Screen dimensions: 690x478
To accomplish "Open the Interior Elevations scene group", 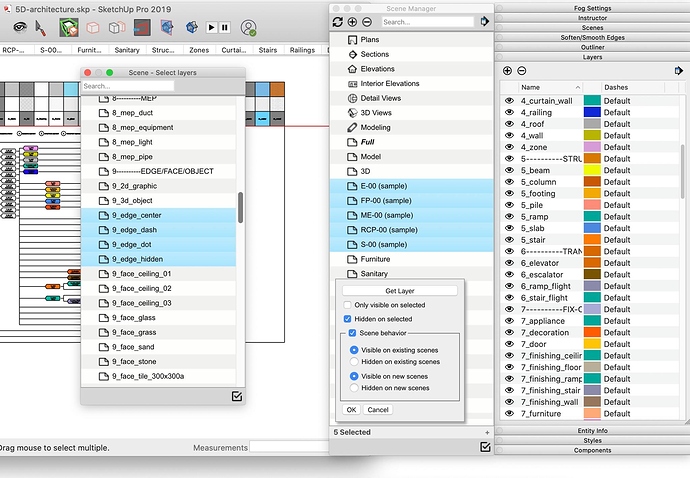I will coord(411,83).
